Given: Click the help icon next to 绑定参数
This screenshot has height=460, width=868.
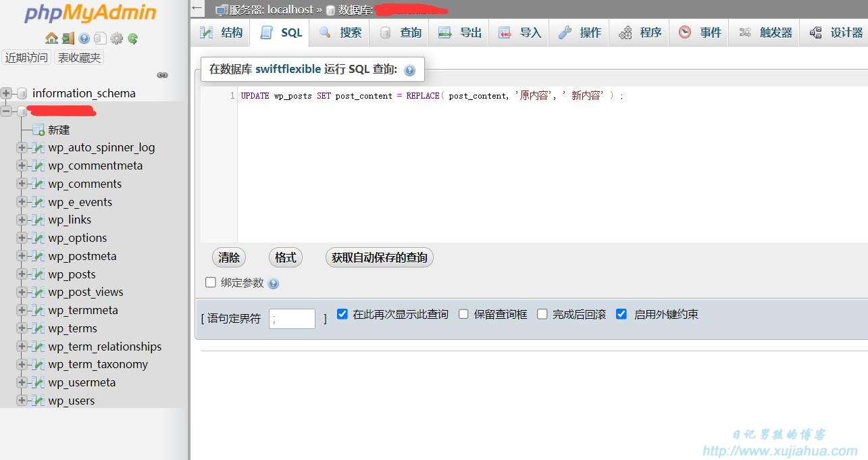Looking at the screenshot, I should pos(273,284).
